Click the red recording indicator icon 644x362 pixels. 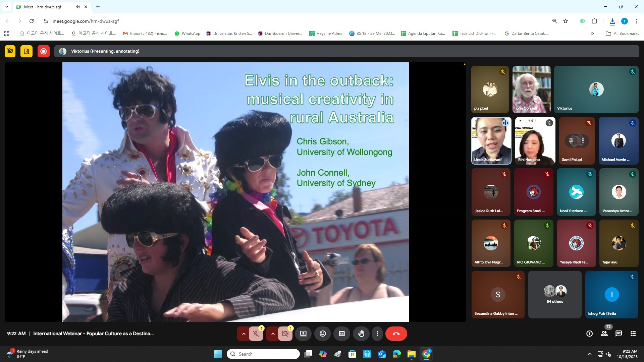coord(43,51)
